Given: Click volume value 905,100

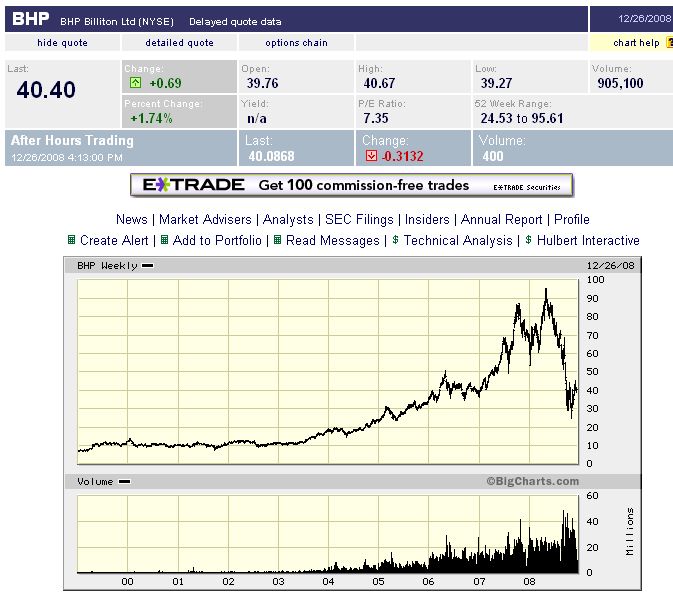Looking at the screenshot, I should (620, 83).
